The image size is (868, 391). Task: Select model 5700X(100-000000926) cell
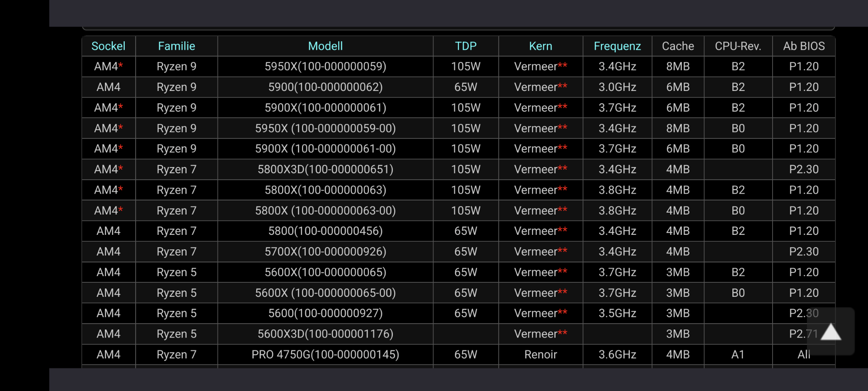pos(325,252)
